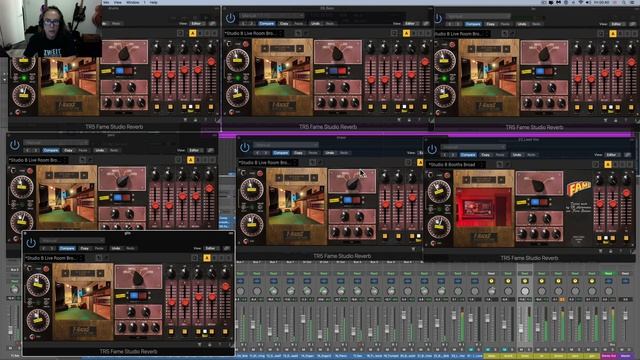Click the link icon in front bottom-left plugin header
Image resolution: width=640 pixels, height=360 pixels.
point(227,248)
